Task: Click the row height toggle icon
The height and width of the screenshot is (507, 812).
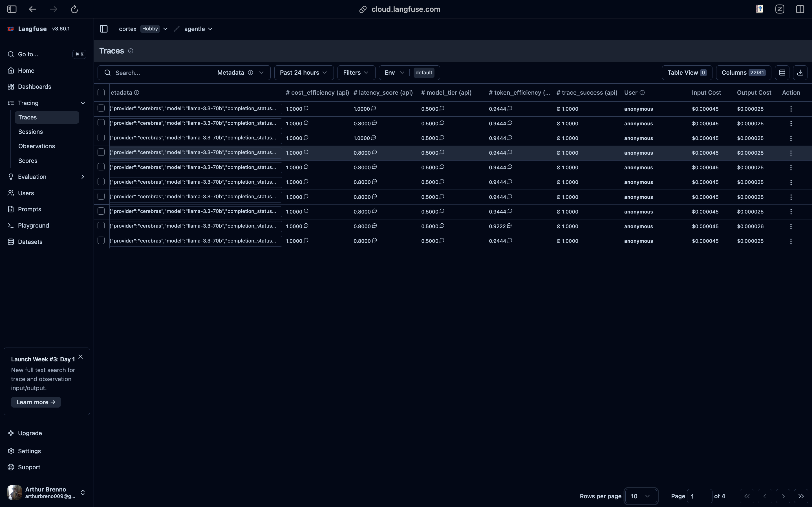Action: (x=782, y=72)
